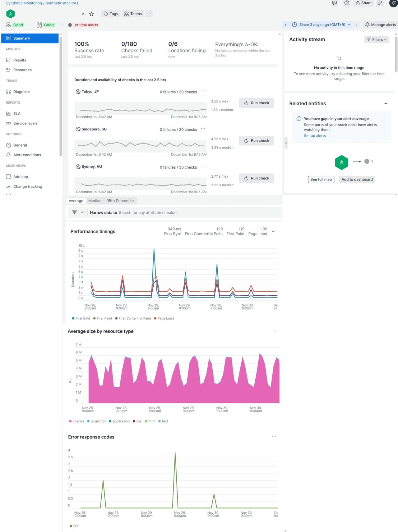Click the Page Load legend color dot
Viewport: 398px width, 532px height.
[155, 318]
